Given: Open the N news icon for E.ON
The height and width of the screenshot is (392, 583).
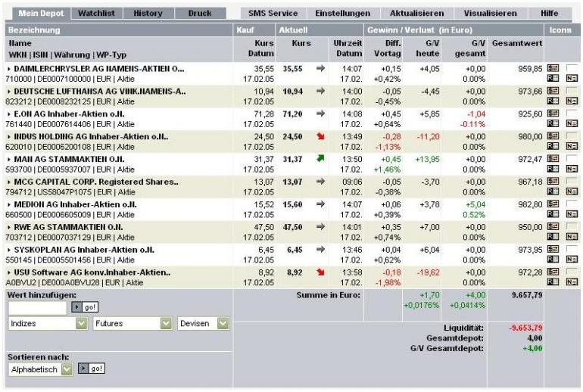Looking at the screenshot, I should 572,124.
